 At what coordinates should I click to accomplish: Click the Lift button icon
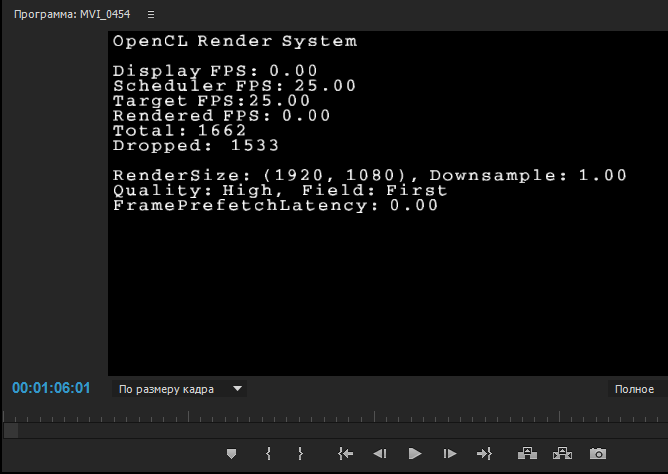[527, 454]
